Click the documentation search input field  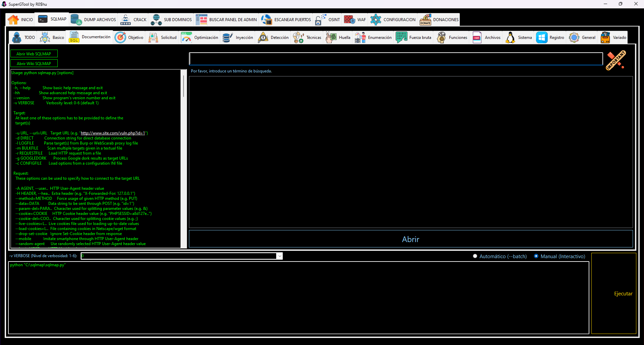[396, 59]
